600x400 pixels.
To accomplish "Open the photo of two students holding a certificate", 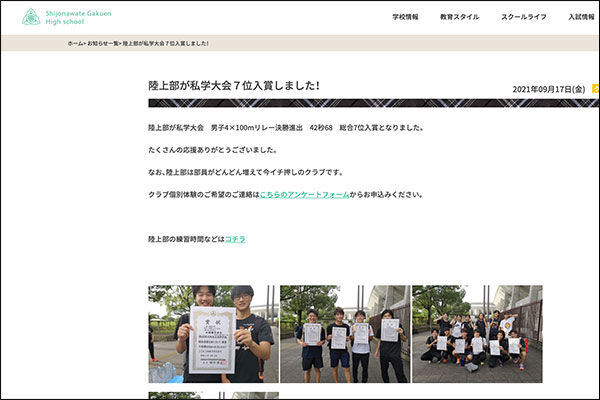I will coord(213,334).
